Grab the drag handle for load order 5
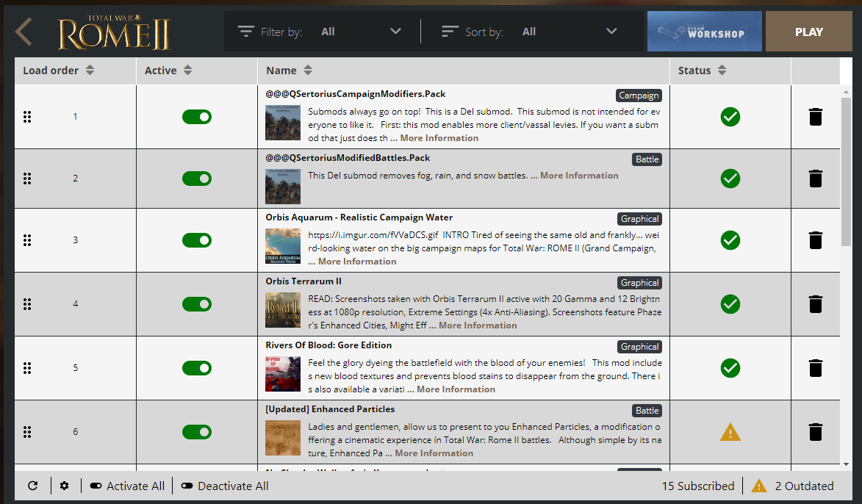The width and height of the screenshot is (862, 504). pyautogui.click(x=27, y=367)
